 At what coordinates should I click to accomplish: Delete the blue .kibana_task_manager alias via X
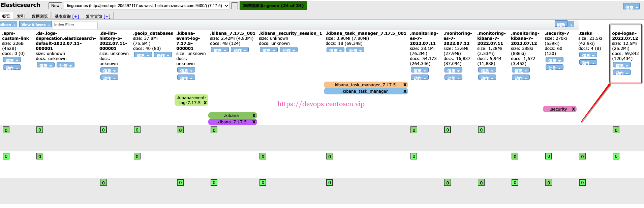pos(405,91)
